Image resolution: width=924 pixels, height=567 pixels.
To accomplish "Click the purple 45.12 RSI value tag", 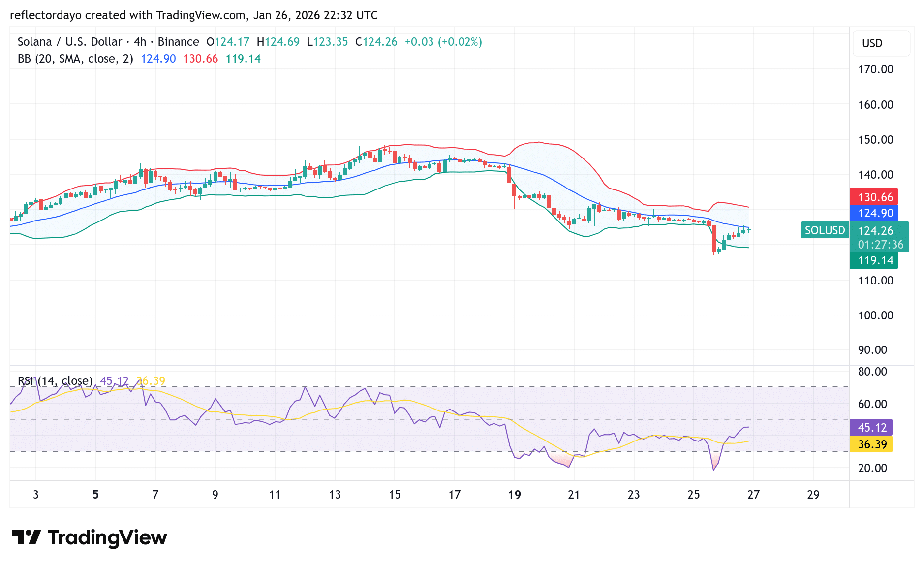I will 871,428.
